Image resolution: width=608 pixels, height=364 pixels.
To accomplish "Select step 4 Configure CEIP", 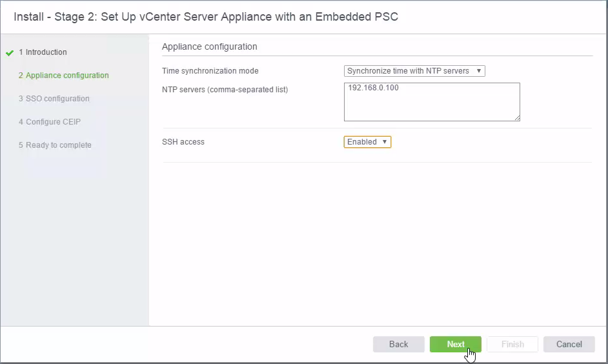I will pos(50,122).
